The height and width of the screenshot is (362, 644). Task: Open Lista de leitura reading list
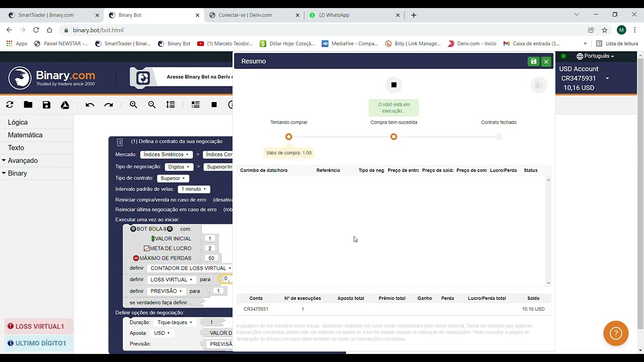(617, 44)
